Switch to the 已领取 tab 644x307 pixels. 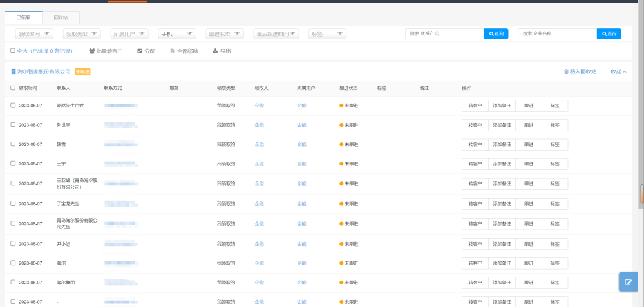(23, 17)
